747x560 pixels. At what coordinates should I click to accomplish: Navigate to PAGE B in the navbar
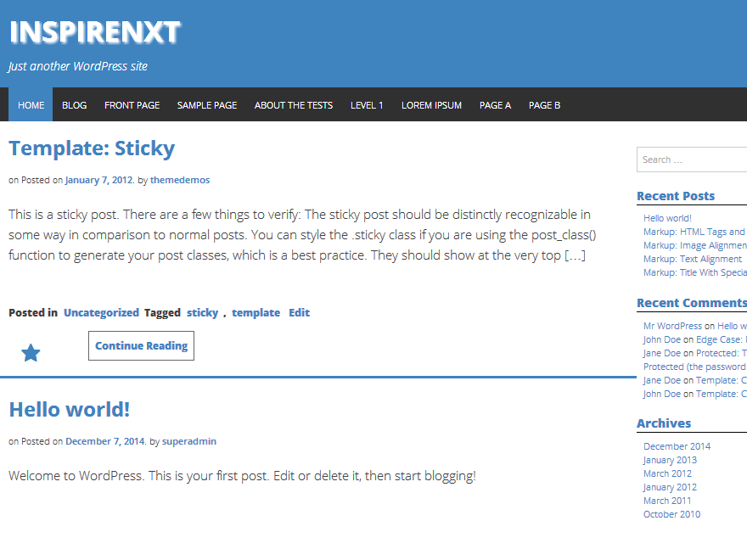tap(544, 104)
